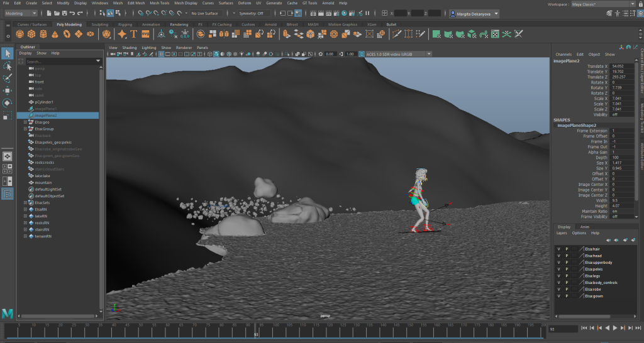Viewport: 644px width, 343px height.
Task: Click the polygon Type text tool
Action: click(x=134, y=34)
